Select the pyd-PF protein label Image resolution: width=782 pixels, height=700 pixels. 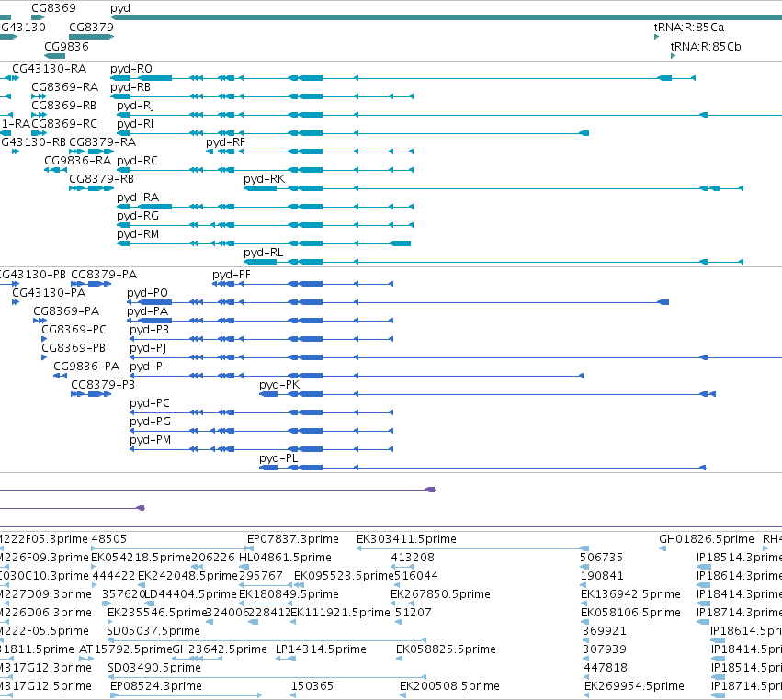coord(232,275)
